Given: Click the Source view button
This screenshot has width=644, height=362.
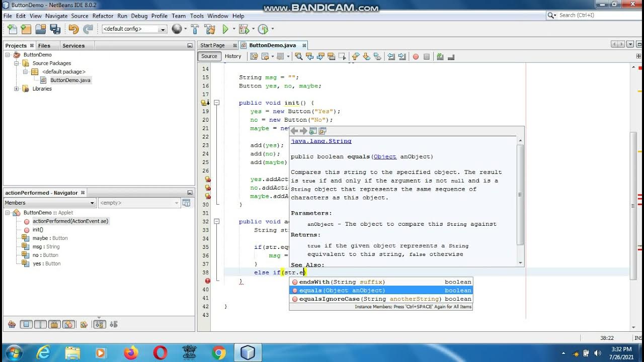Looking at the screenshot, I should (209, 56).
